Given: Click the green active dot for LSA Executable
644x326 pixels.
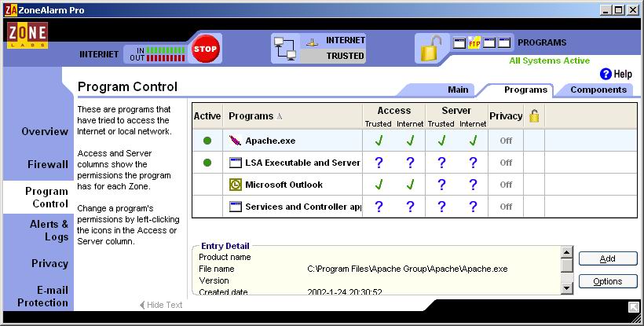Looking at the screenshot, I should pyautogui.click(x=207, y=163).
